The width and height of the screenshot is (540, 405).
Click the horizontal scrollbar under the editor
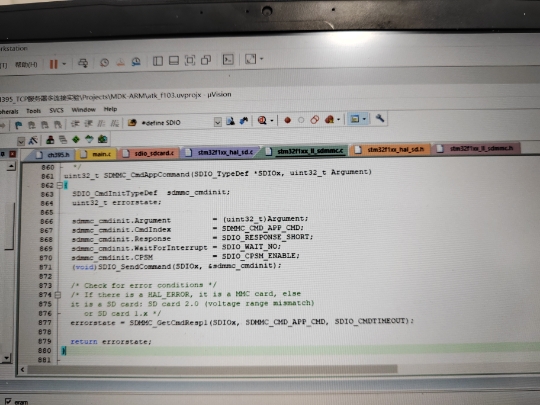coord(212,369)
